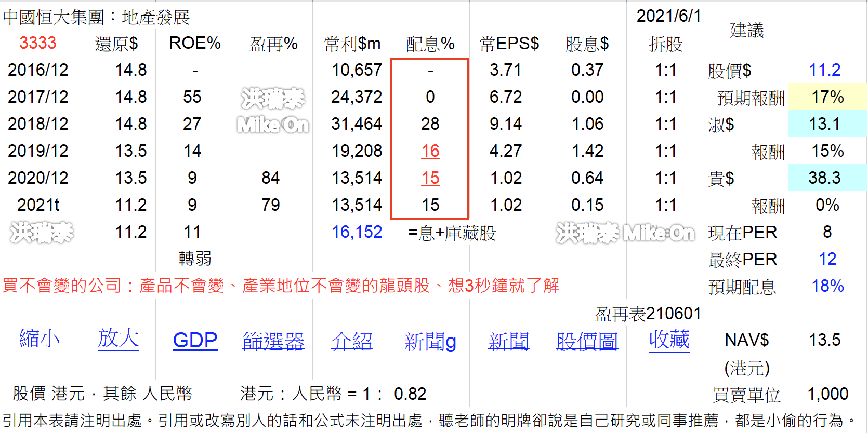868x433 pixels.
Task: Select the 盈再 value 79
Action: pos(271,205)
